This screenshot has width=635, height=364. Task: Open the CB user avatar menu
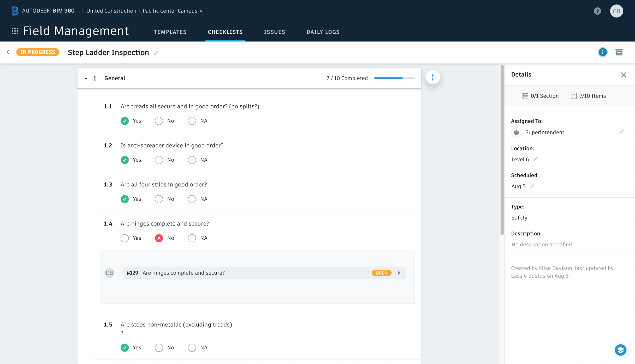coord(616,11)
